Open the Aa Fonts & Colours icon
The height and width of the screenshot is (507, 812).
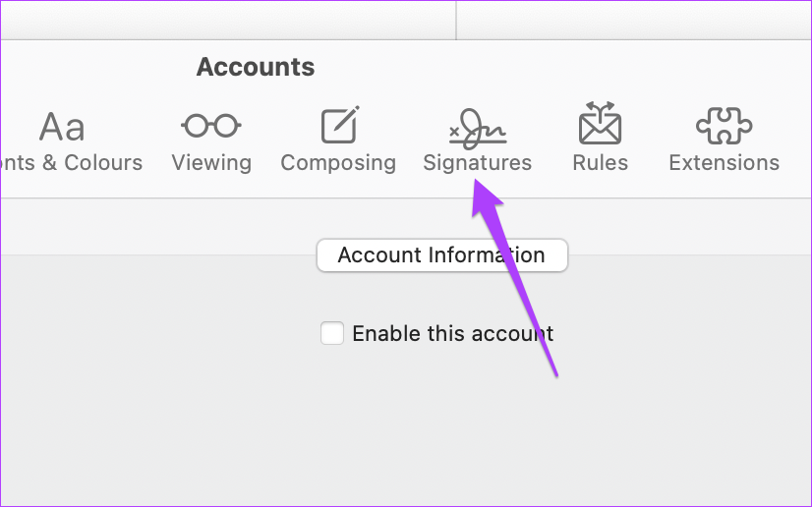62,127
